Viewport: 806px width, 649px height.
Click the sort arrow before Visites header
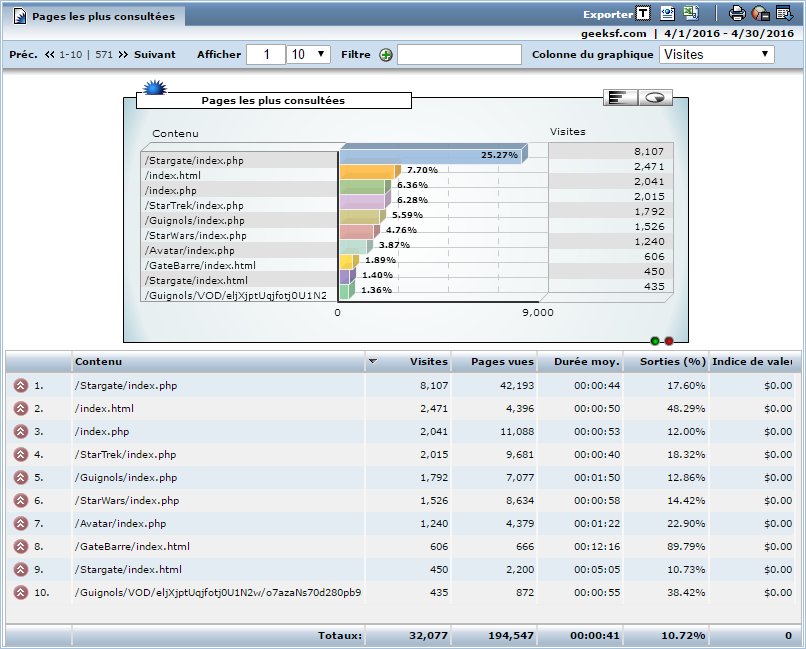373,361
